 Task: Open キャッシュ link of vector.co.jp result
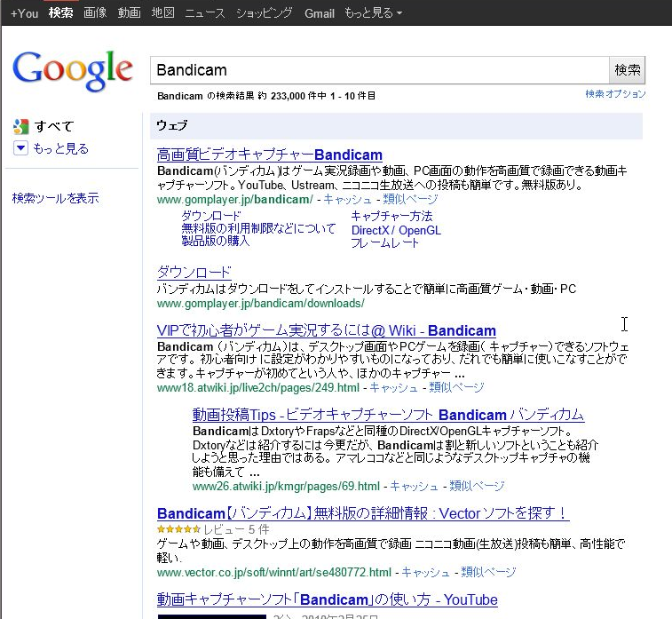click(x=425, y=572)
